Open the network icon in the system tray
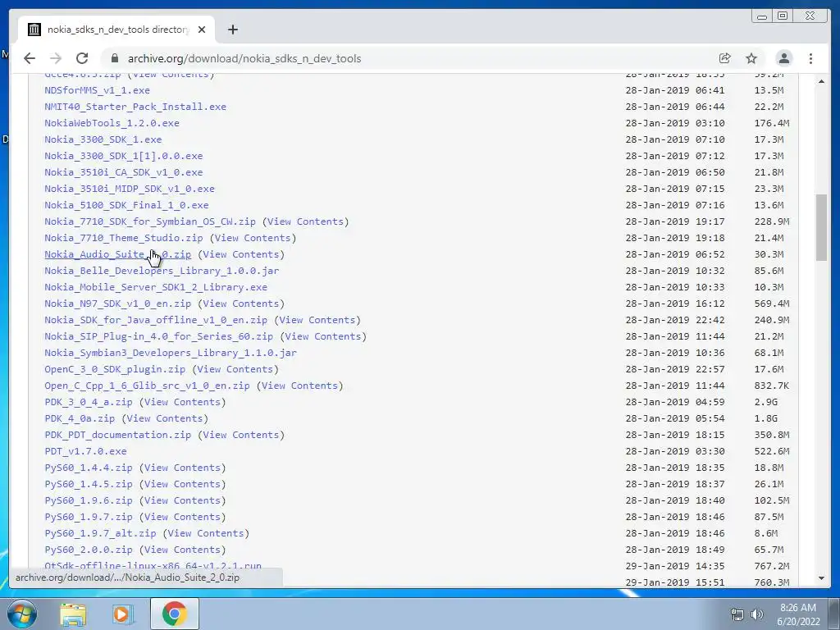This screenshot has width=840, height=630. 737,614
